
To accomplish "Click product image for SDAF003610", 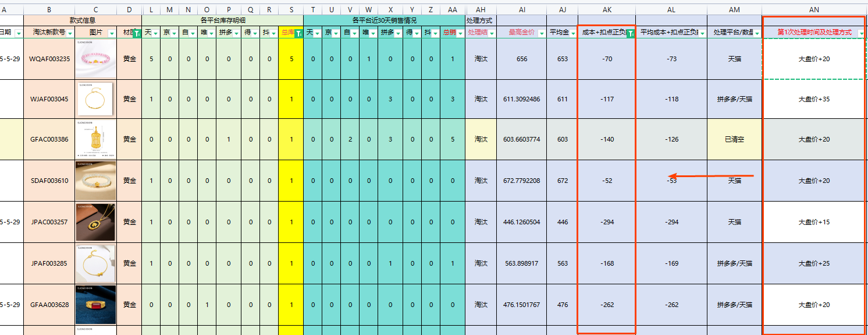I will click(95, 181).
